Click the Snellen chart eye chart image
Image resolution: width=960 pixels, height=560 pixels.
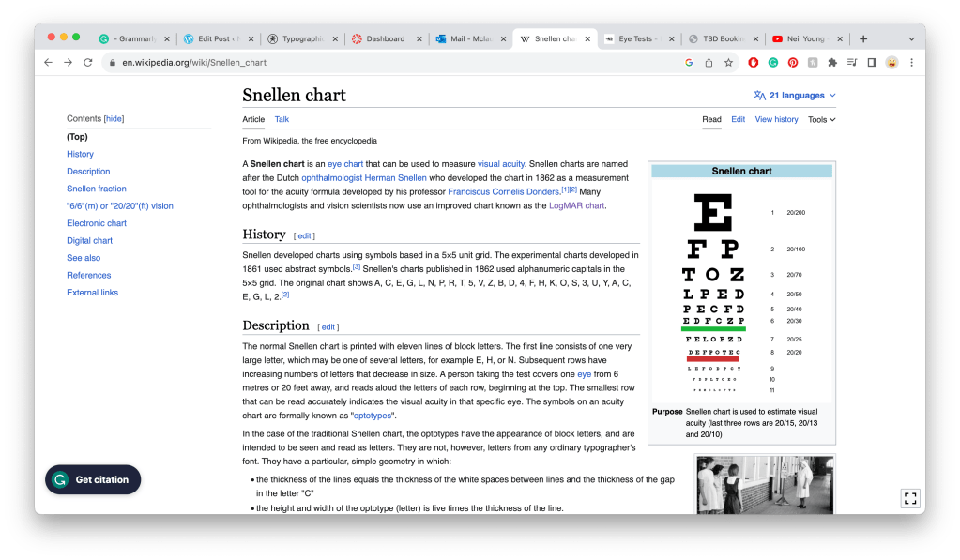point(713,289)
